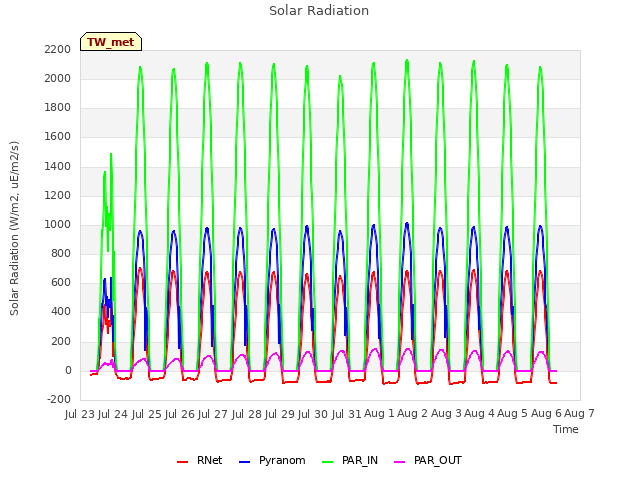Click the Jul 30 x-axis tick label

tap(313, 414)
